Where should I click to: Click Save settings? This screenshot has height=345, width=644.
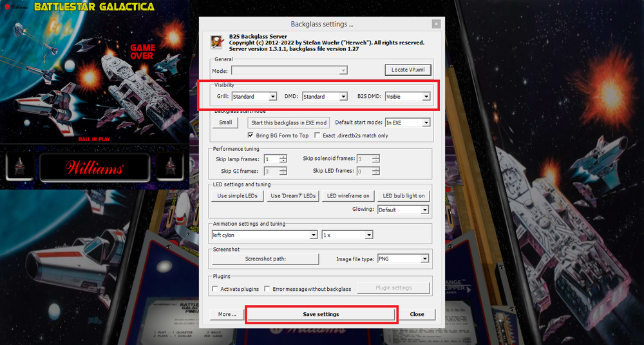[x=321, y=314]
